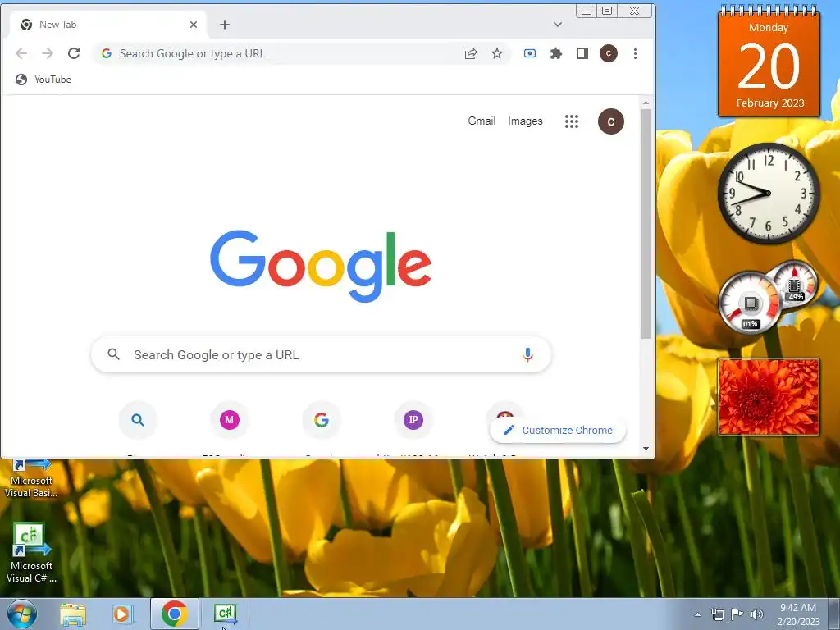Close the New Tab tab
840x630 pixels.
tap(194, 25)
